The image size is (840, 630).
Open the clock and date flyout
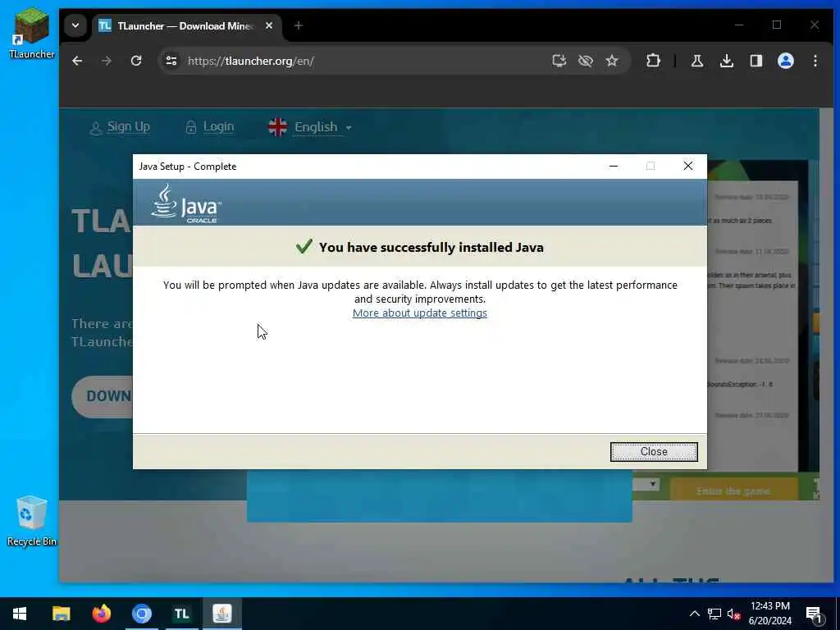769,614
